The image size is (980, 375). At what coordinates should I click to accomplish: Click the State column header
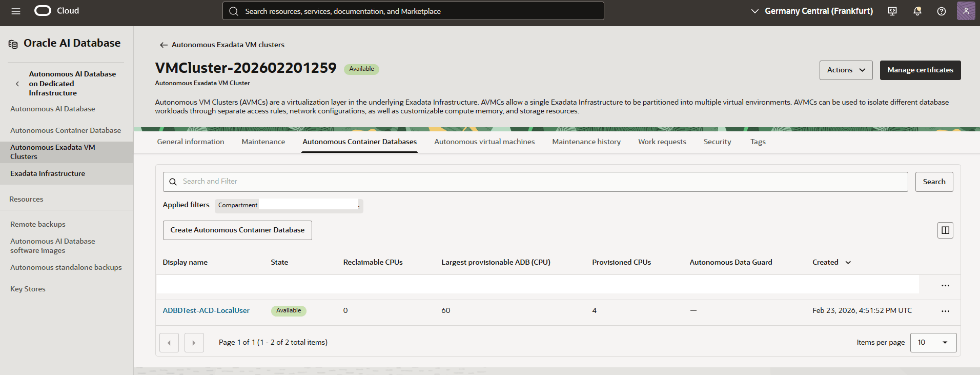tap(279, 262)
